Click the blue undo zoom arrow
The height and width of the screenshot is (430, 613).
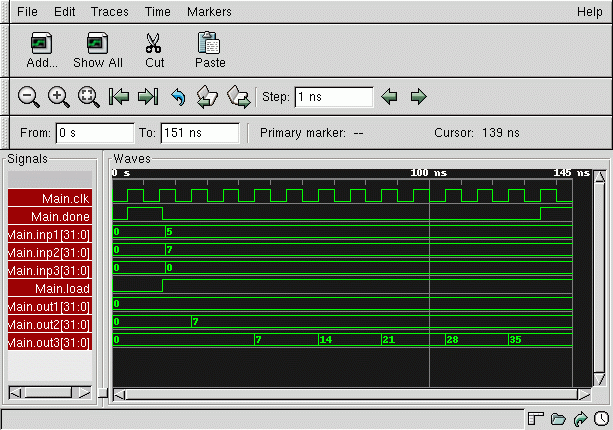click(x=178, y=96)
